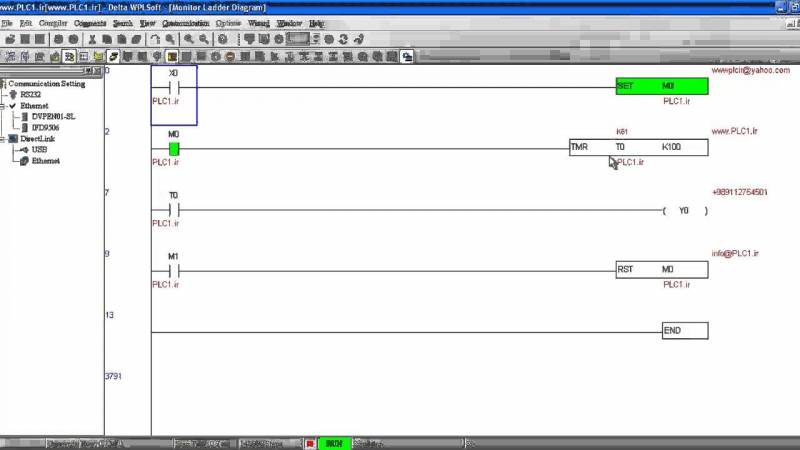
Task: Click the Open file icon at toolbar start
Action: tap(10, 39)
